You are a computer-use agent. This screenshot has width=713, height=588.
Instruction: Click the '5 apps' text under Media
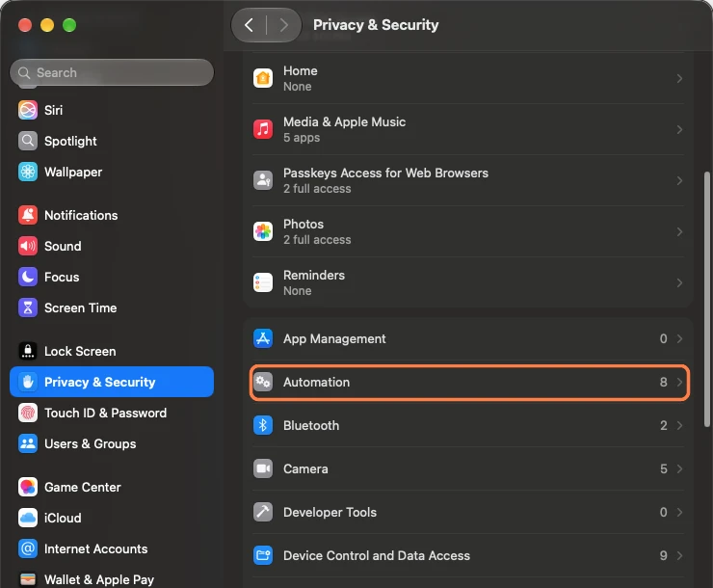302,138
